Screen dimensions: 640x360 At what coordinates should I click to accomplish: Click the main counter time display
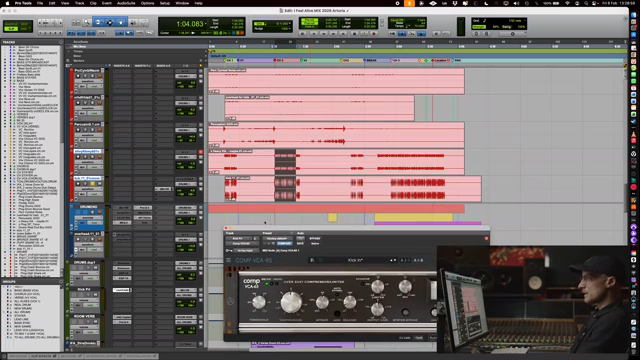coord(189,24)
